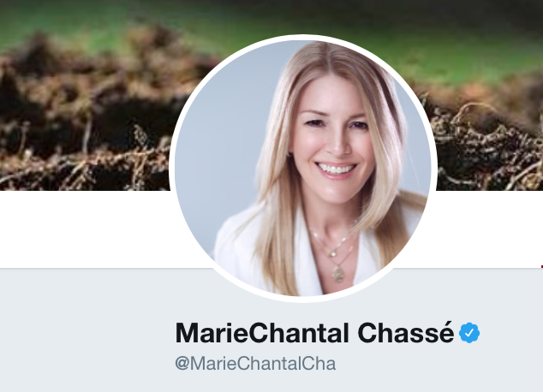
Task: Click the gold pendant necklace in the photo
Action: point(337,272)
